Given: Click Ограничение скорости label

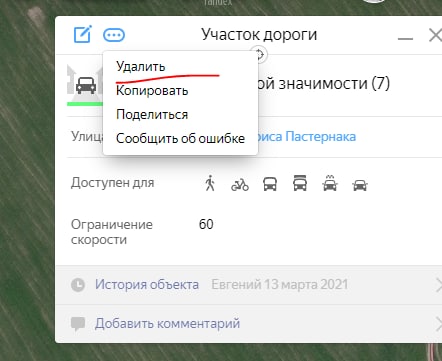Looking at the screenshot, I should (x=112, y=232).
